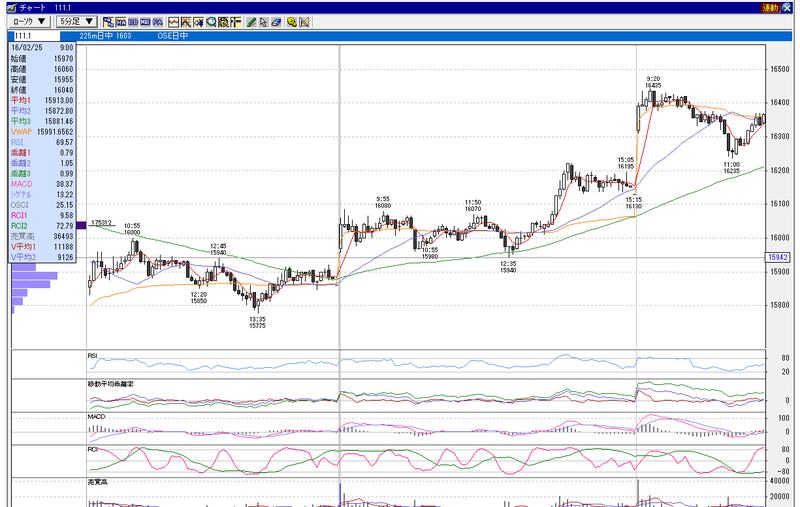This screenshot has width=800, height=507.
Task: Click the 15942 current price marker
Action: point(778,258)
